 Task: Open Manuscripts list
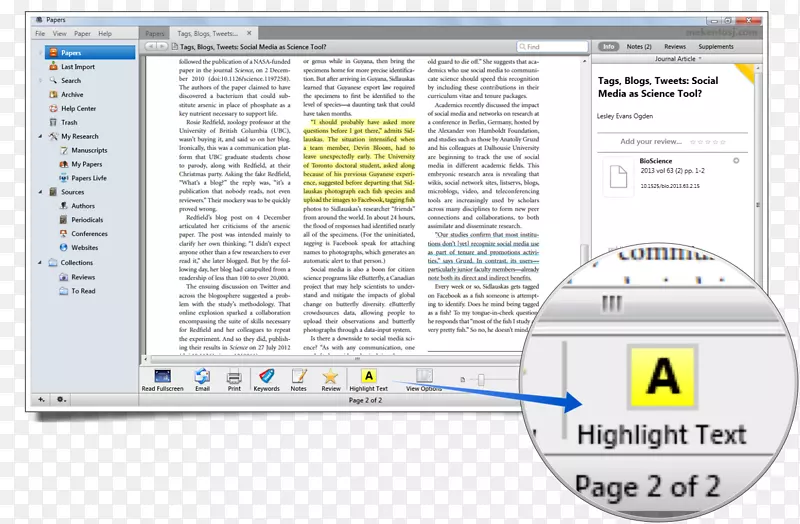89,150
